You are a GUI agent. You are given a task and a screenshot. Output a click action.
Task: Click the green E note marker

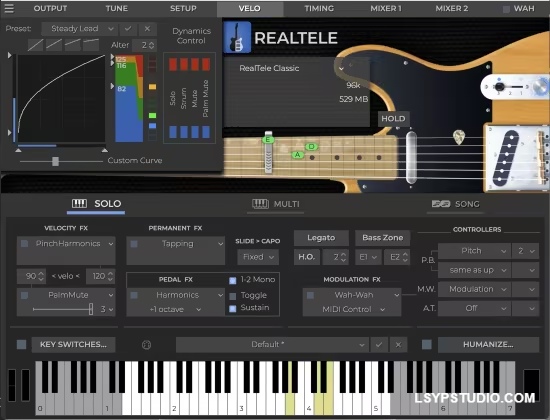pos(268,140)
